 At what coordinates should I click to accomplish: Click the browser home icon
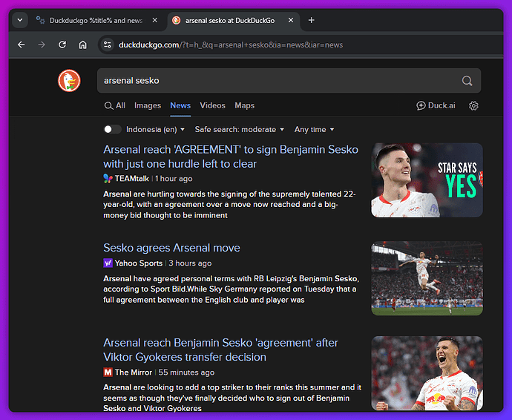pos(83,45)
